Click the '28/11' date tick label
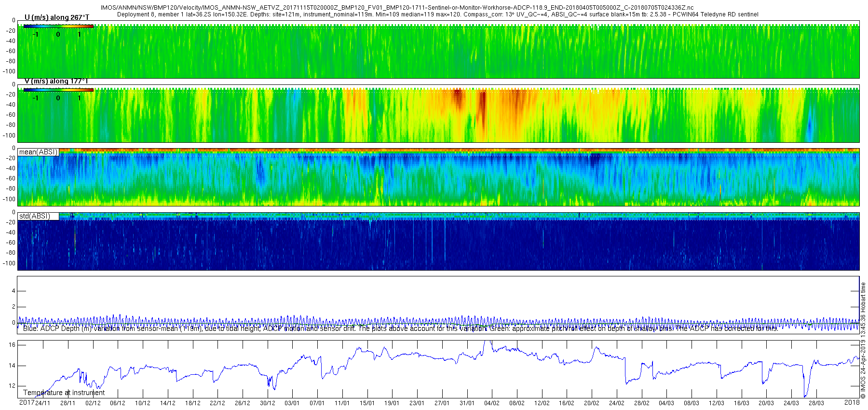This screenshot has width=868, height=410. 68,403
